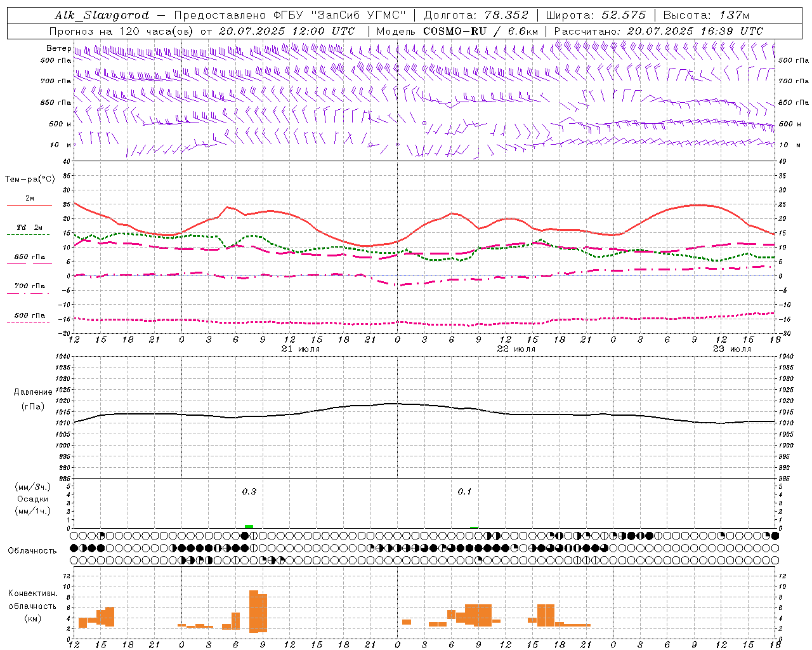Click the station name Alk_Slavgorod in header
The height and width of the screenshot is (650, 812).
(x=102, y=15)
